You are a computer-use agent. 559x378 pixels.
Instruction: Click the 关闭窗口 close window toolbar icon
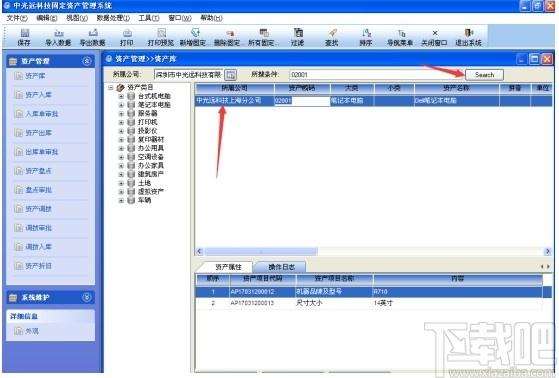(x=434, y=37)
